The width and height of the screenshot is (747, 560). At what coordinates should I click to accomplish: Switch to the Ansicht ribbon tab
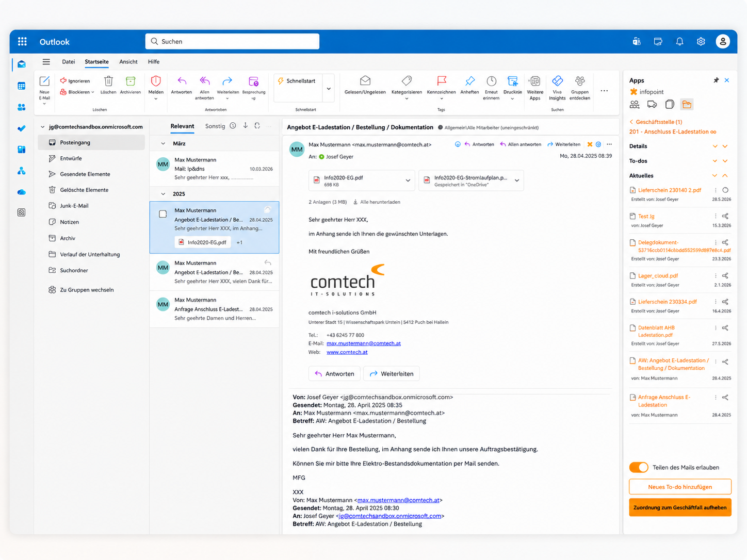click(128, 62)
